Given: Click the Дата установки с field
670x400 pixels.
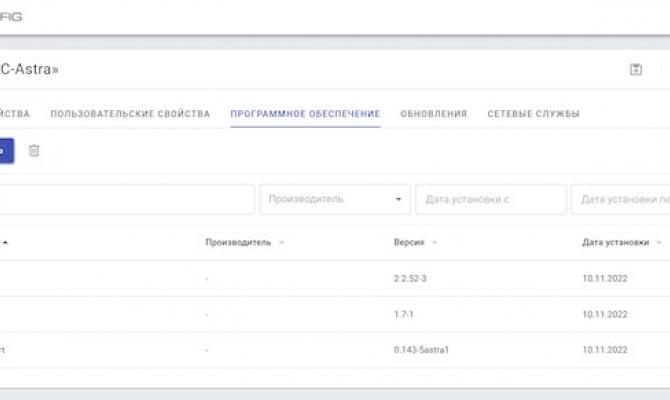Looking at the screenshot, I should coord(491,199).
